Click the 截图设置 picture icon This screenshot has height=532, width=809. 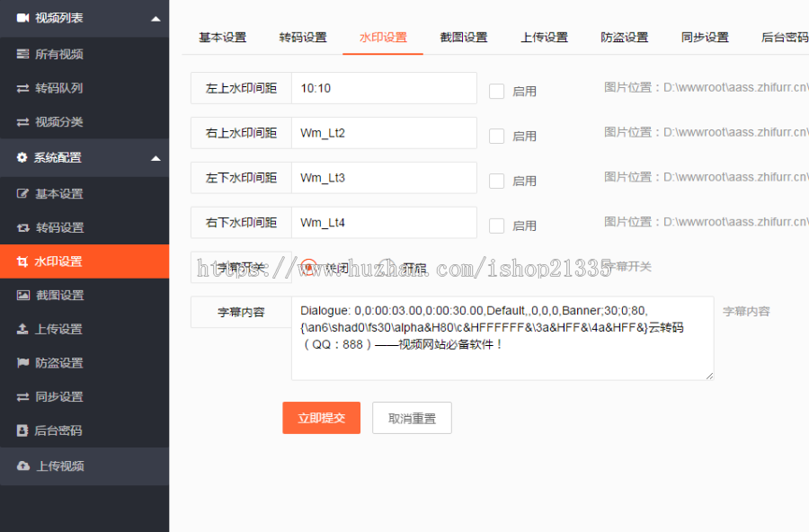tap(22, 296)
